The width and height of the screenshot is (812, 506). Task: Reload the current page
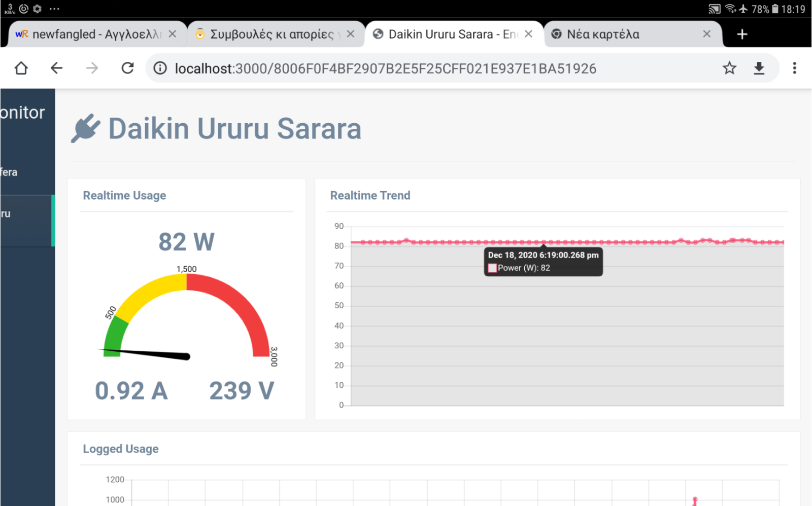[x=127, y=68]
